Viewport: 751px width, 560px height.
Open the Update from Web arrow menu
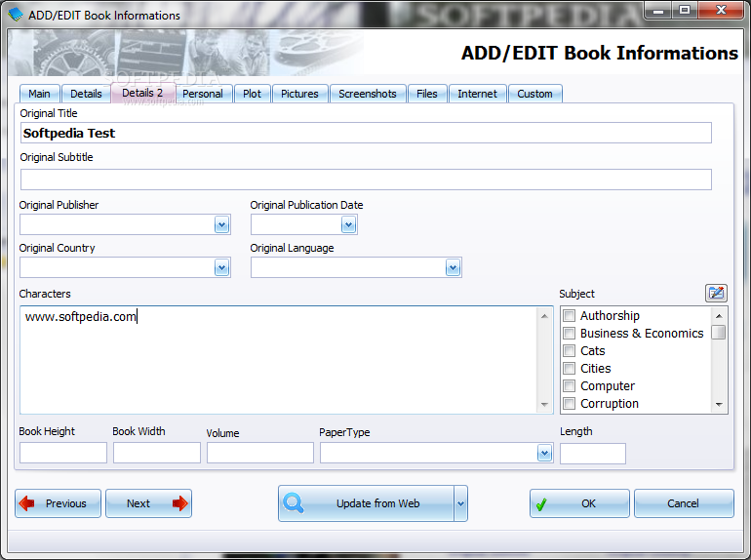460,503
